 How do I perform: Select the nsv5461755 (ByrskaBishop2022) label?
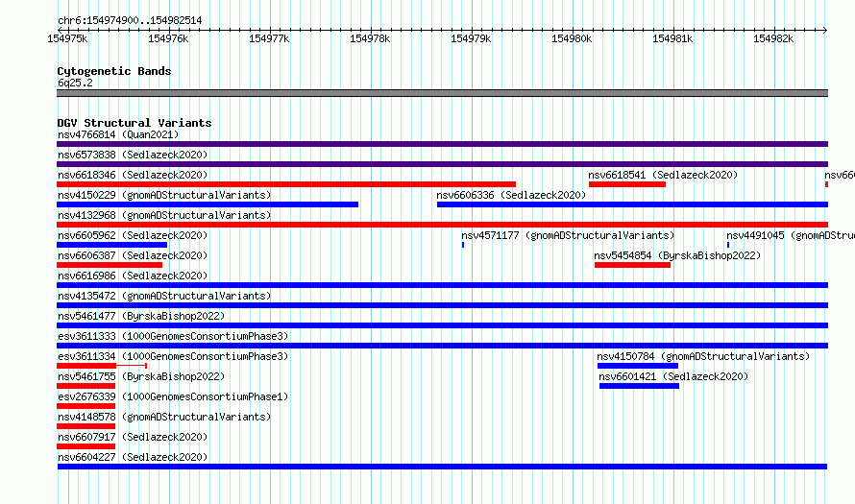point(141,376)
